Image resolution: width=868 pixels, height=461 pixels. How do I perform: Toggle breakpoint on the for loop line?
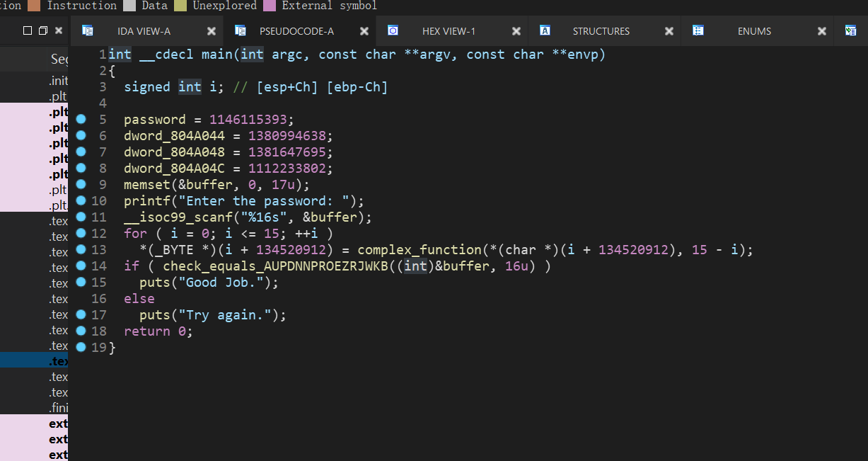coord(81,233)
